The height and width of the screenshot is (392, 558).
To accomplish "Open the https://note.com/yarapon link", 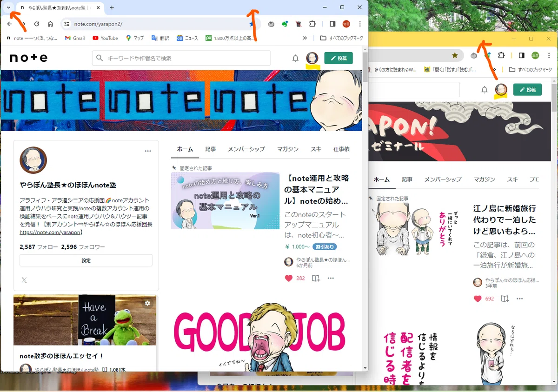I will [50, 232].
